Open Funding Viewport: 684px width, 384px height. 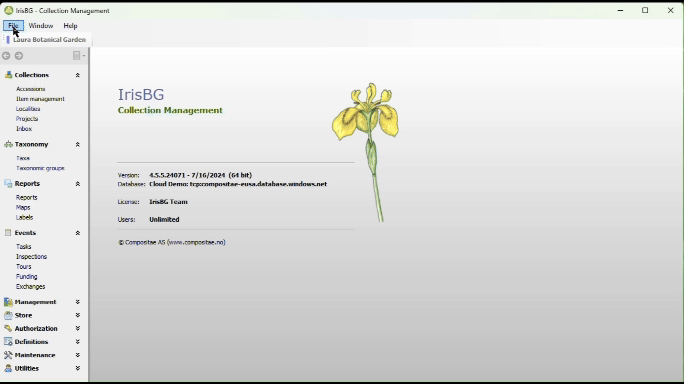27,277
